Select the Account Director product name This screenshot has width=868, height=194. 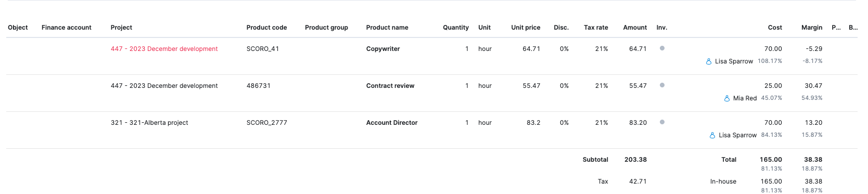(x=392, y=123)
